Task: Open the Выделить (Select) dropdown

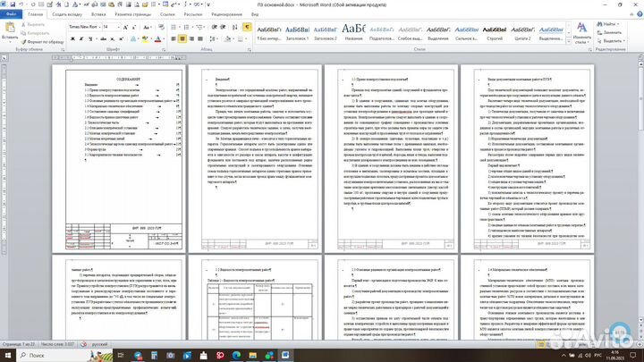Action: (611, 40)
